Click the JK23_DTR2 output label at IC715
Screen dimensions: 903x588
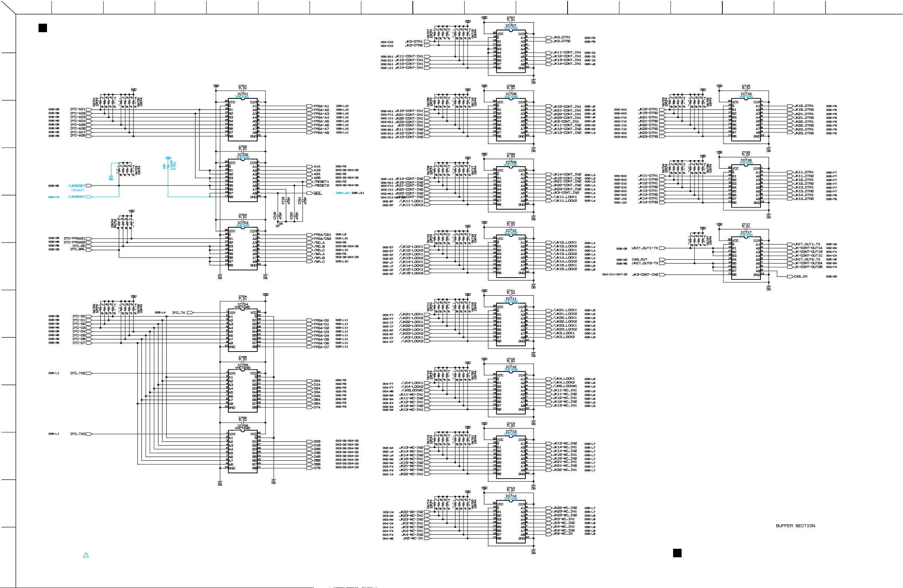pyautogui.click(x=804, y=133)
